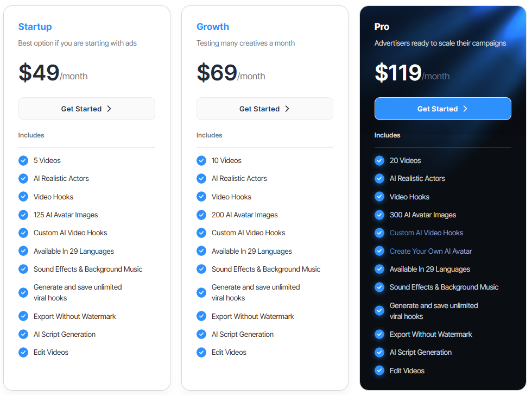Screen dimensions: 532x395
Task: Click 'Best option if you are starting with ads'
Action: point(77,43)
